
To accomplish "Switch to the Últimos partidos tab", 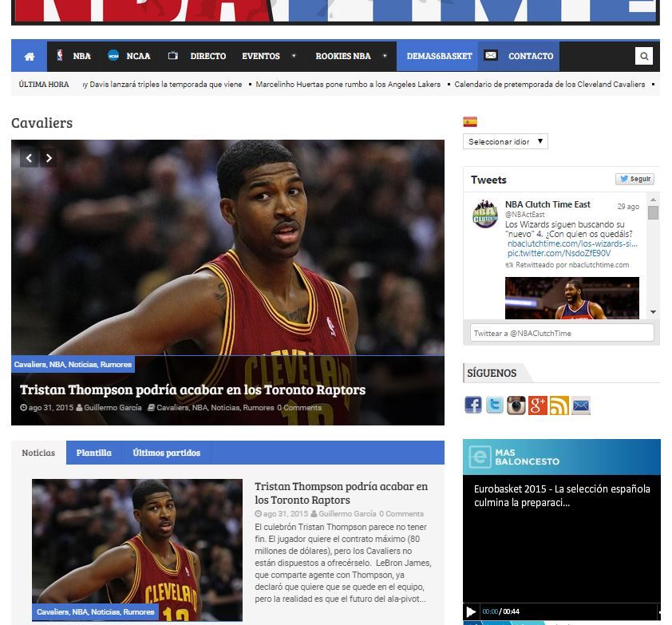I will pos(166,453).
